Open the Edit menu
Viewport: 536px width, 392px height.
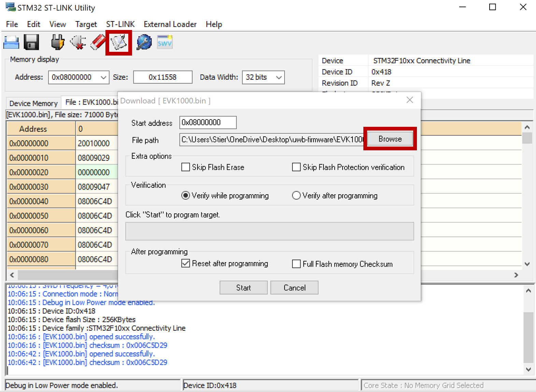pos(33,24)
